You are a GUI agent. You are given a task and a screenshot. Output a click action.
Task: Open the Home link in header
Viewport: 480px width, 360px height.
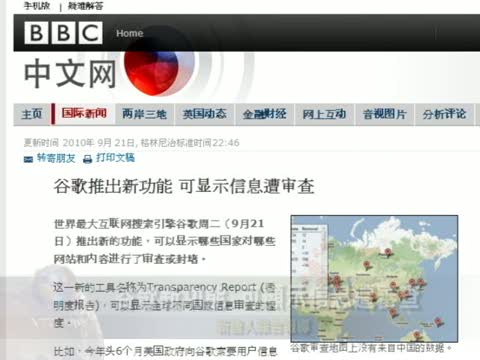(x=130, y=33)
